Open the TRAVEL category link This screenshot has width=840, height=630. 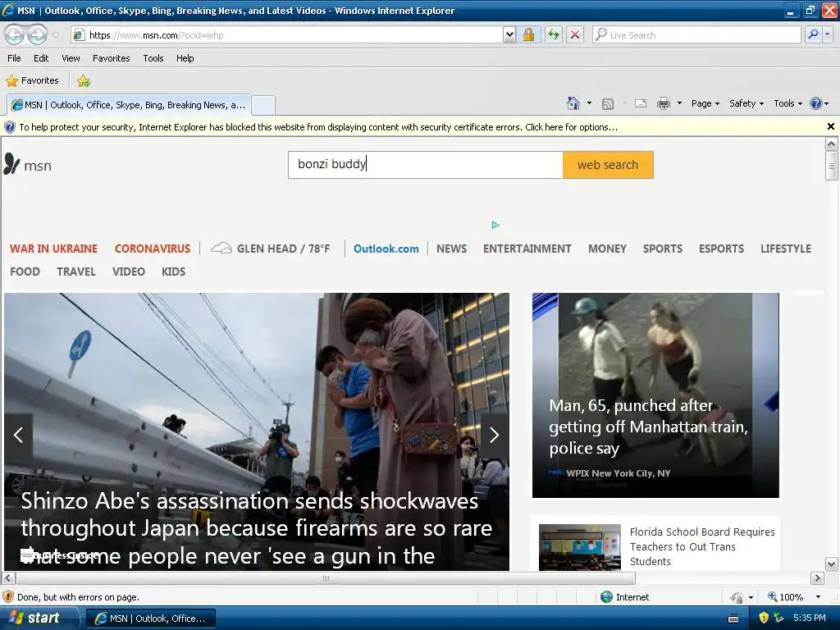[76, 272]
